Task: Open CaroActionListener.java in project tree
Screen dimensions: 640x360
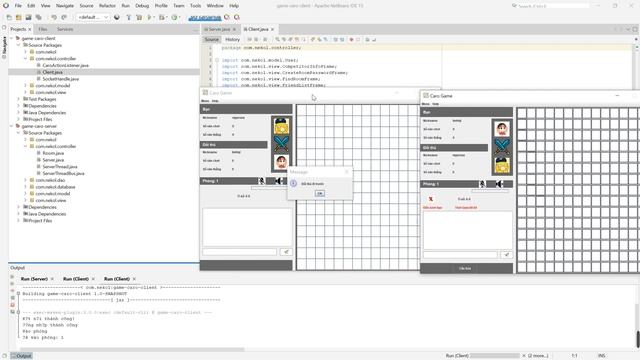Action: click(65, 65)
